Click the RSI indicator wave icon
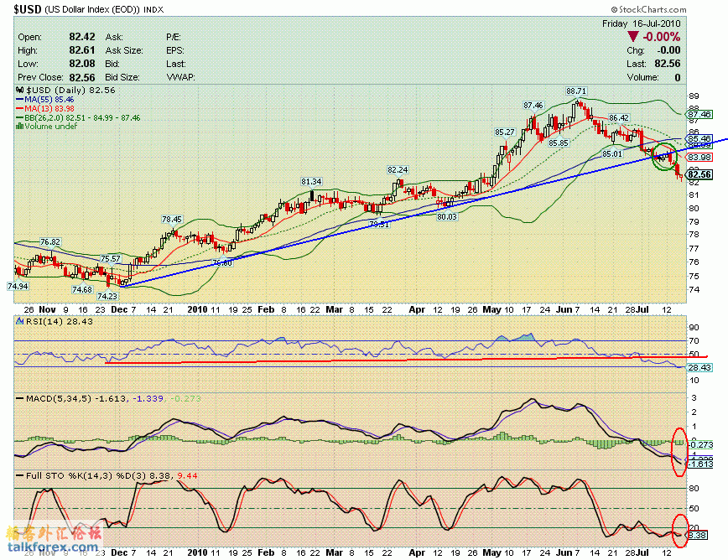The height and width of the screenshot is (560, 728). (x=20, y=321)
